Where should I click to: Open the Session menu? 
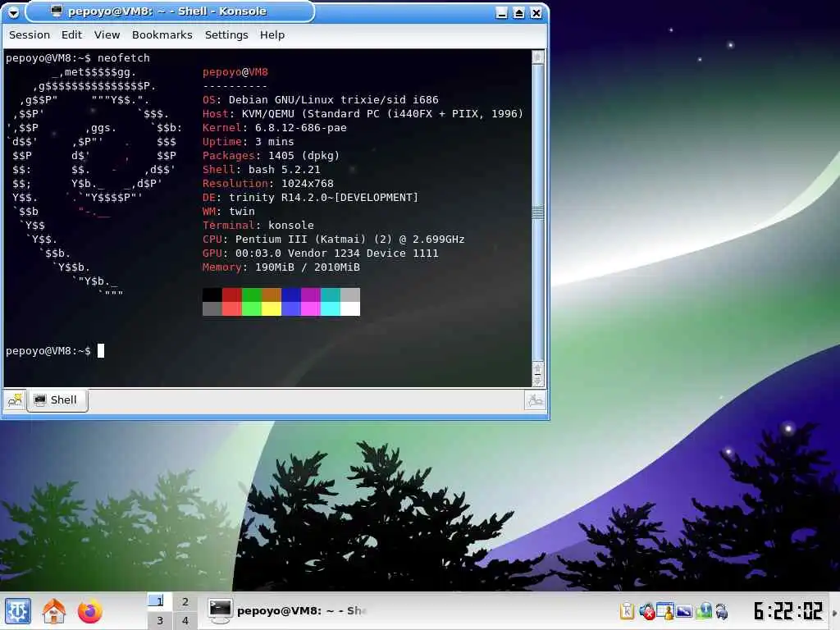click(x=30, y=34)
